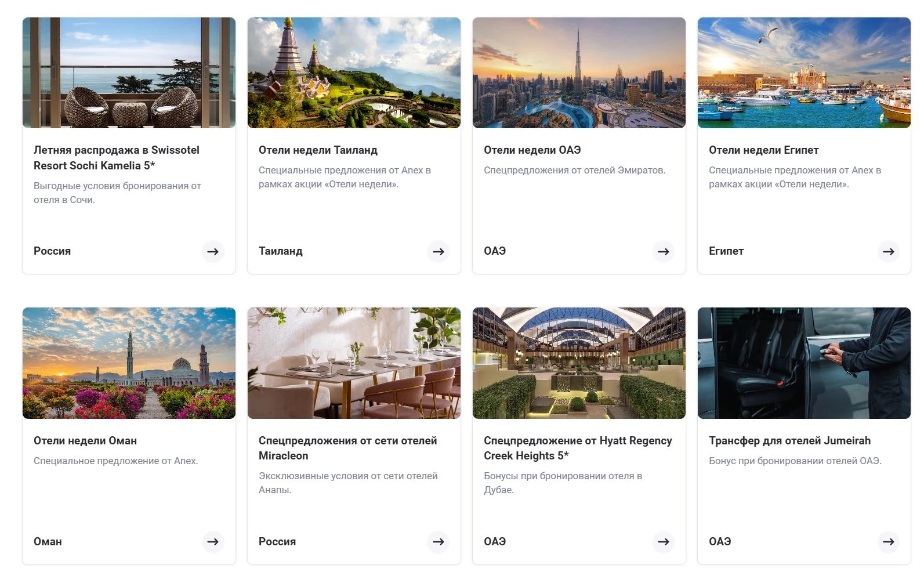Click the Трансфер для отелей Jumeirah title
924x572 pixels.
coord(789,441)
